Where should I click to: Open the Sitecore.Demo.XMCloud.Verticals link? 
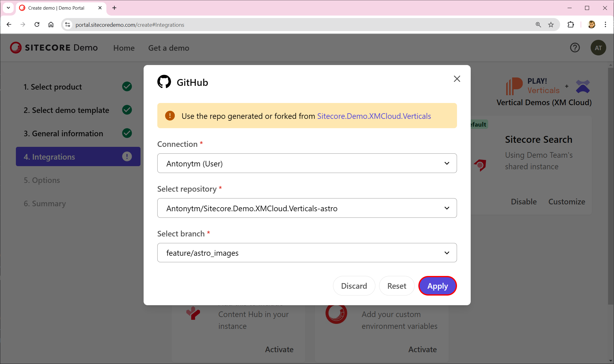(x=374, y=116)
